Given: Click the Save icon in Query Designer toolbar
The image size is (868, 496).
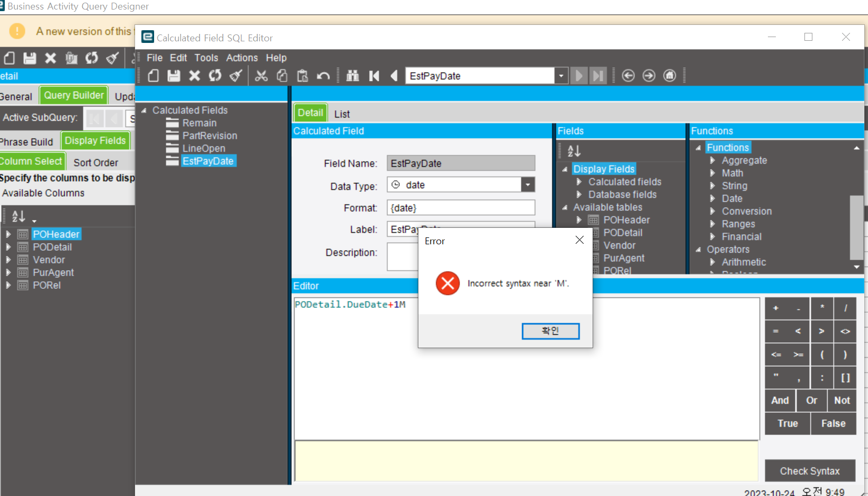Looking at the screenshot, I should (x=30, y=58).
